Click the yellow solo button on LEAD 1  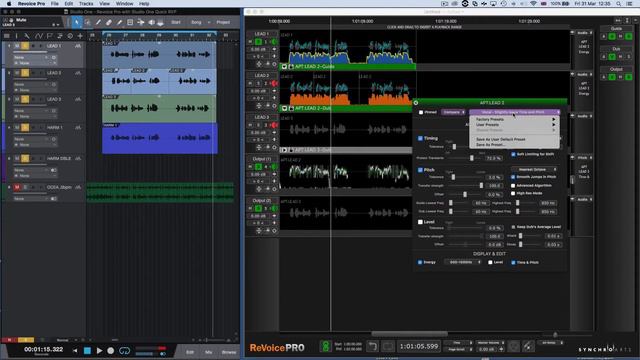coord(25,46)
